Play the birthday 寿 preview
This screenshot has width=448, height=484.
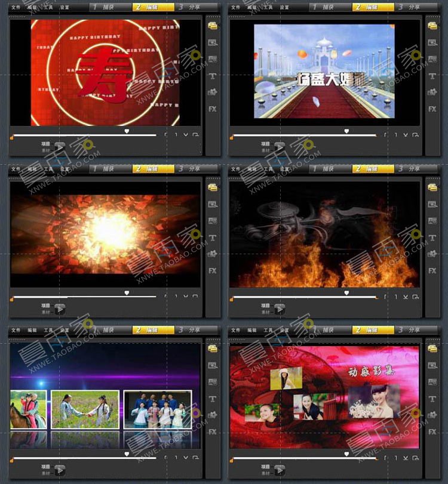pyautogui.click(x=60, y=147)
